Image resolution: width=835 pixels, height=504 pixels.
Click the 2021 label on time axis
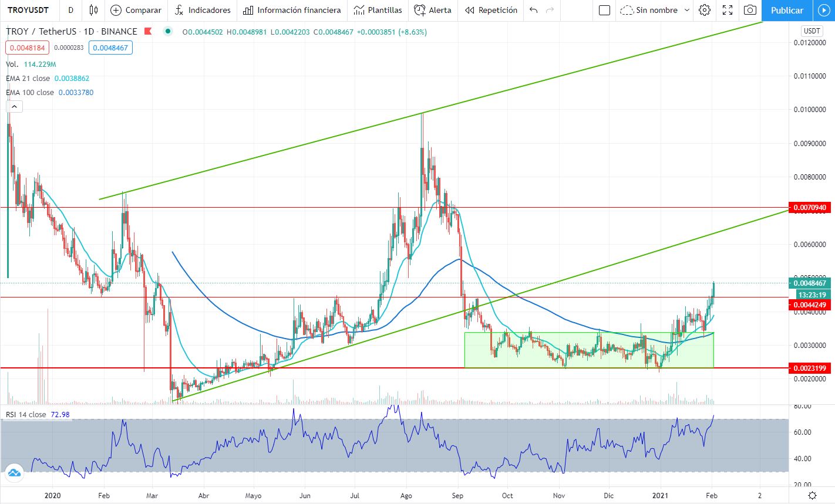(x=662, y=496)
